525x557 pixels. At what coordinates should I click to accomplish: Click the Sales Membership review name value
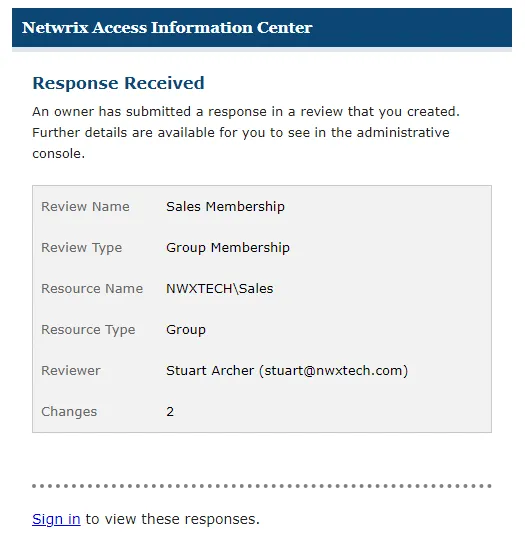coord(225,206)
